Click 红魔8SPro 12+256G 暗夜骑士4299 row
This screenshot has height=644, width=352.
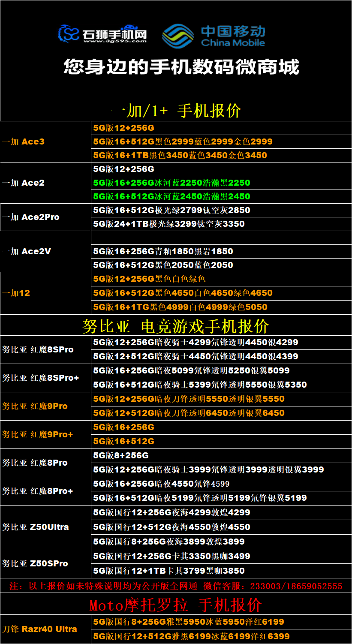coord(222,343)
